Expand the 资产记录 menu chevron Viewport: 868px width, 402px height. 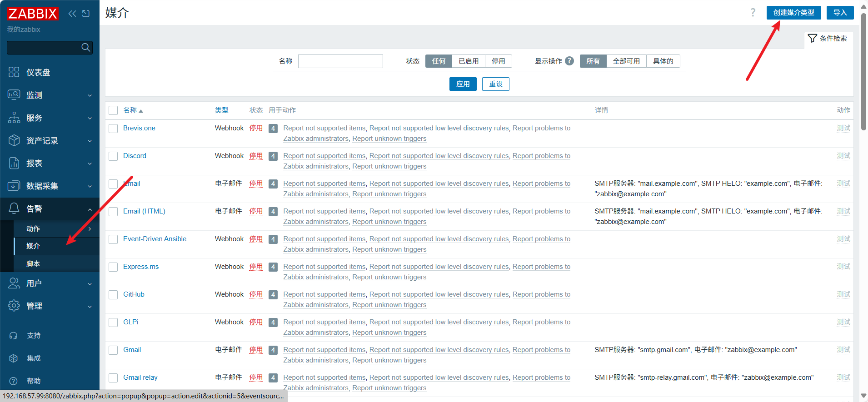90,141
